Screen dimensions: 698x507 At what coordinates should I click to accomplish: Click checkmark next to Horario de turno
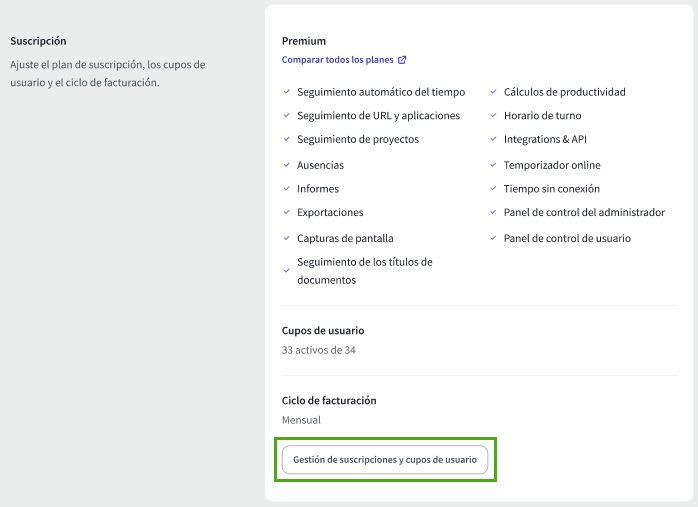pos(493,115)
